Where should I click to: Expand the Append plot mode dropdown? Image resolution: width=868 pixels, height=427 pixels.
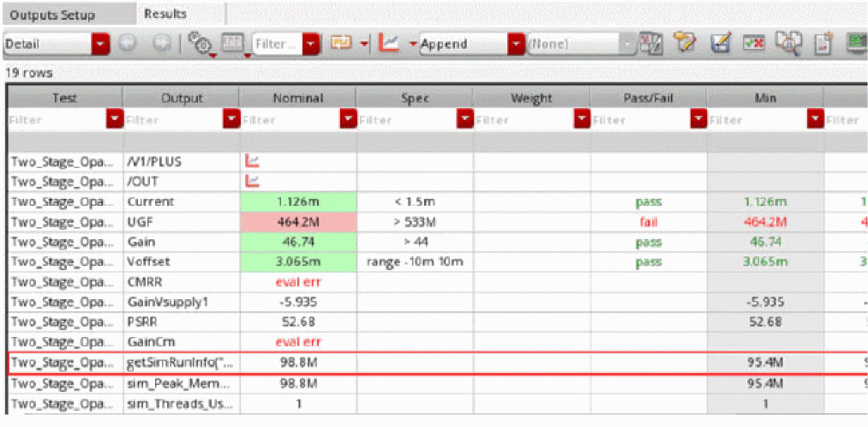pyautogui.click(x=515, y=43)
